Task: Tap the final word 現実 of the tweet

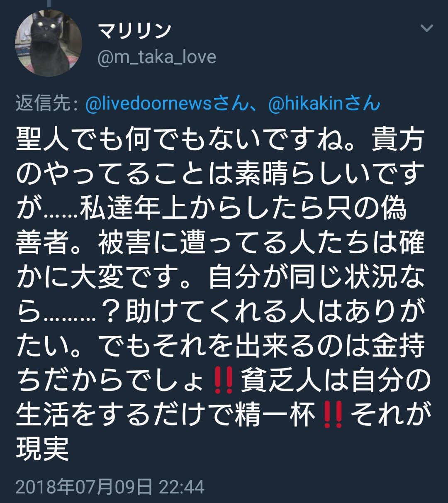Action: pos(42,448)
